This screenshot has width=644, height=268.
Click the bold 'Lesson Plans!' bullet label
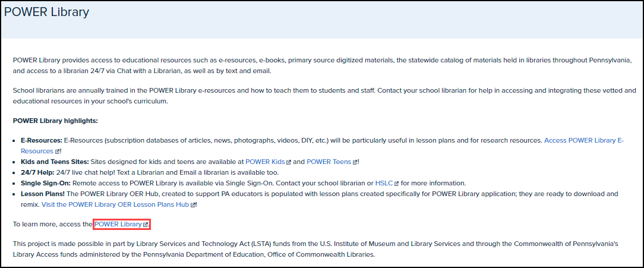(43, 194)
